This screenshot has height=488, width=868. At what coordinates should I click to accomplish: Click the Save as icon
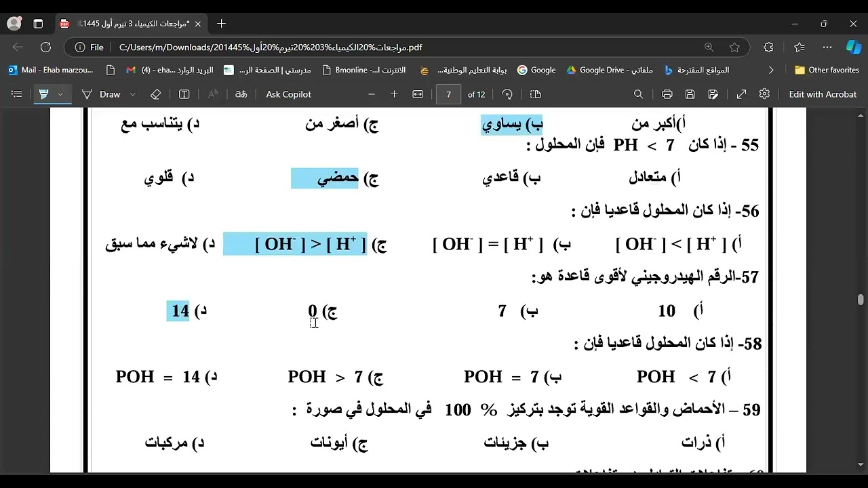click(x=713, y=94)
